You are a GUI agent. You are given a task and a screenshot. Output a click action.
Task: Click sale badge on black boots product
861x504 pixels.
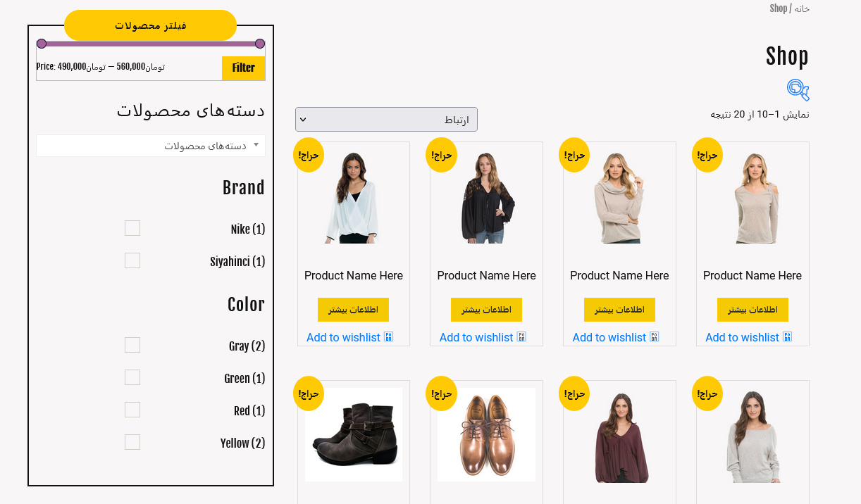point(309,393)
